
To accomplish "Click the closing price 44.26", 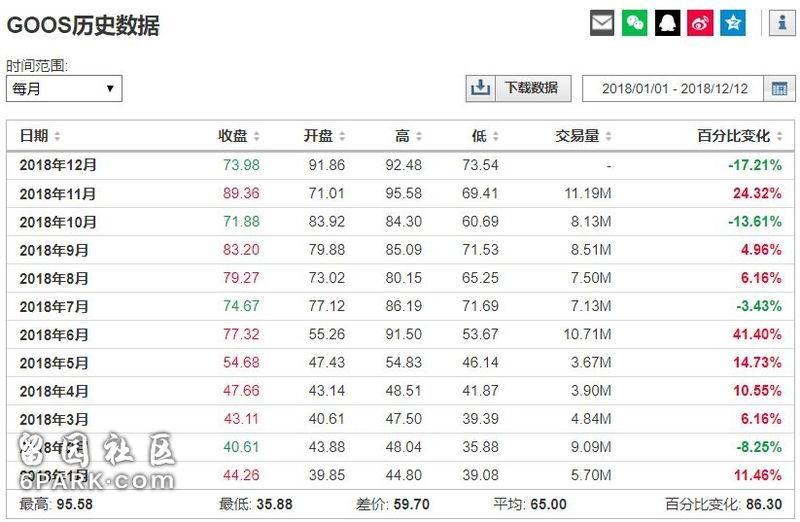I will [241, 475].
